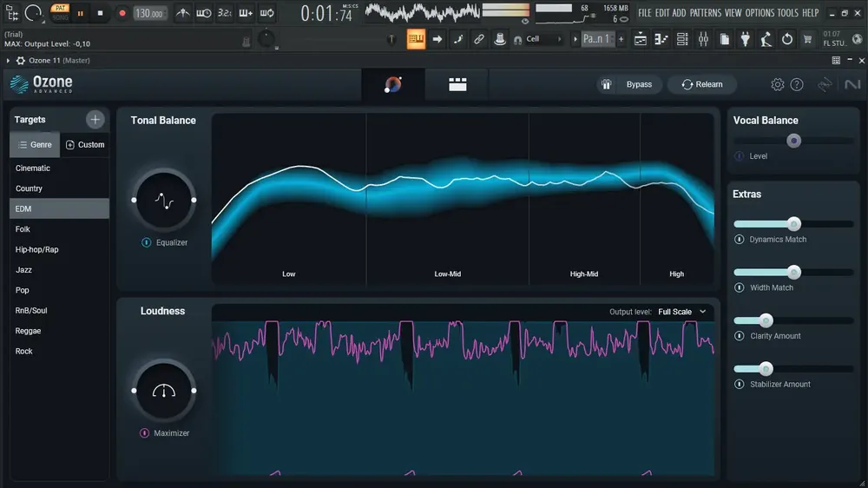Open the plugin picker plug icon
Viewport: 868px width, 488px height.
tap(746, 39)
